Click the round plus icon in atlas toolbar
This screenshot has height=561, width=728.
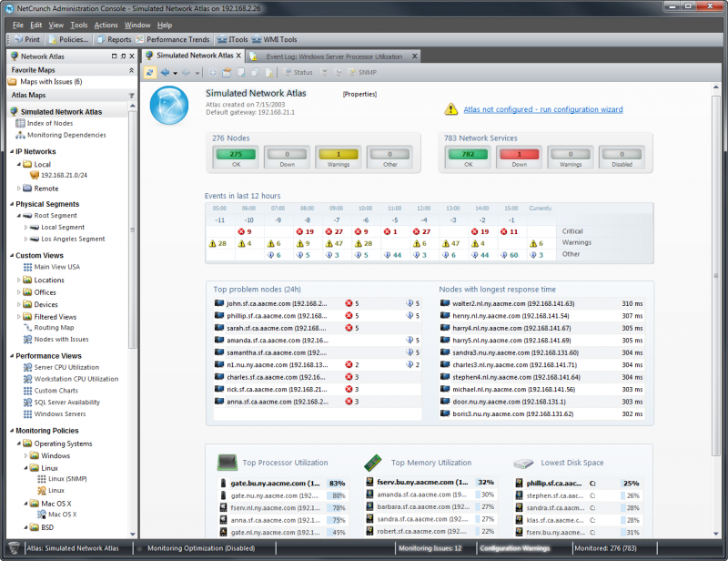click(213, 73)
